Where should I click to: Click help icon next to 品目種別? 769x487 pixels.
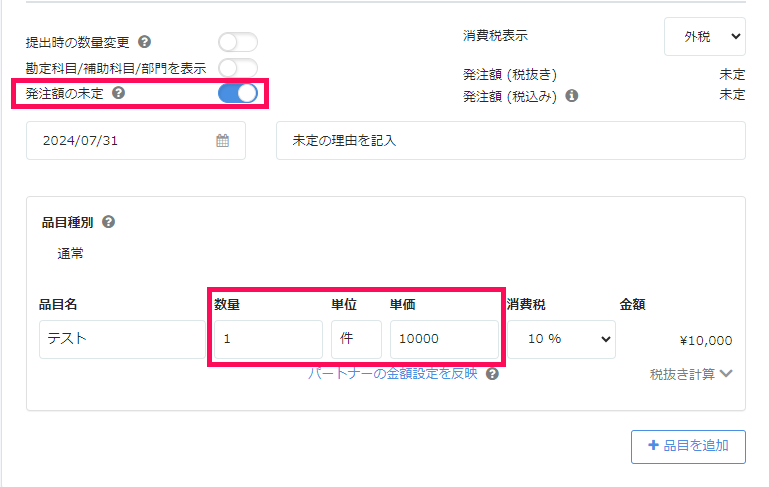(108, 222)
